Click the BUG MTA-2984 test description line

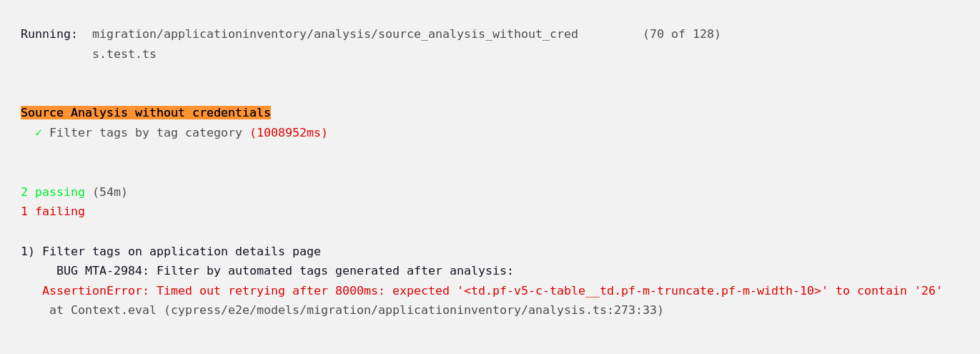[x=284, y=271]
